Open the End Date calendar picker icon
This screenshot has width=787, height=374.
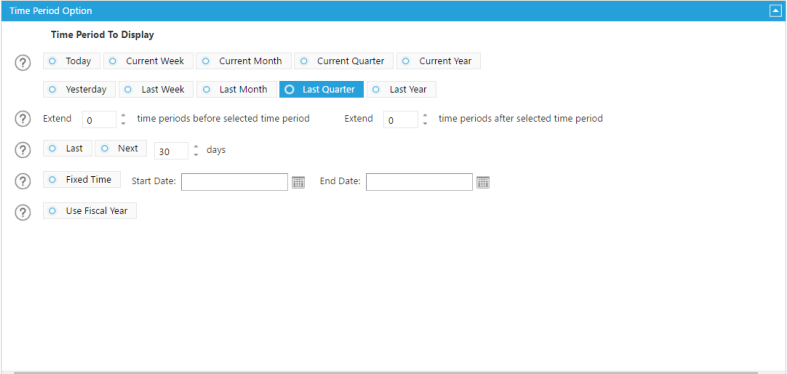[x=483, y=182]
